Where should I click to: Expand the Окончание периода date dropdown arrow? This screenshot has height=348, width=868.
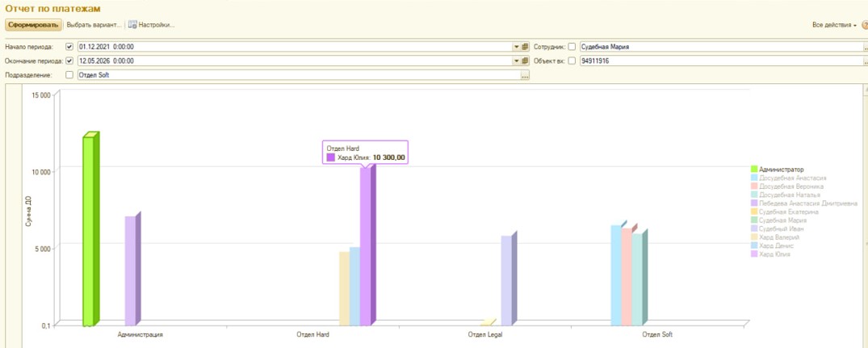tap(517, 61)
